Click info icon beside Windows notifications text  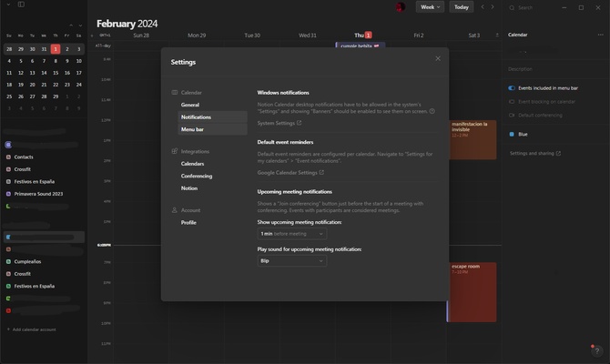[432, 111]
